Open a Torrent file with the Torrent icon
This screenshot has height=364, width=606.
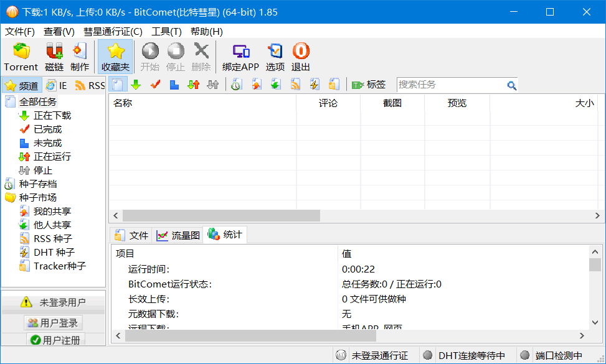tap(21, 56)
